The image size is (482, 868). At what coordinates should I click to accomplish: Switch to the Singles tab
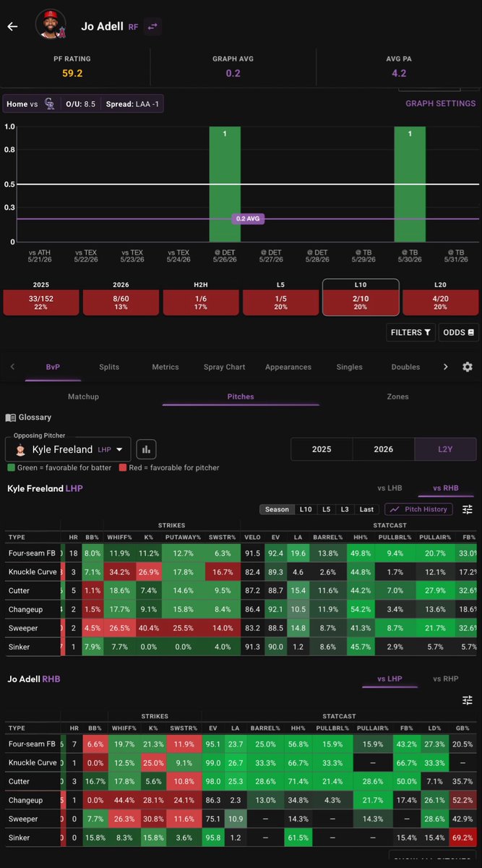pyautogui.click(x=349, y=367)
